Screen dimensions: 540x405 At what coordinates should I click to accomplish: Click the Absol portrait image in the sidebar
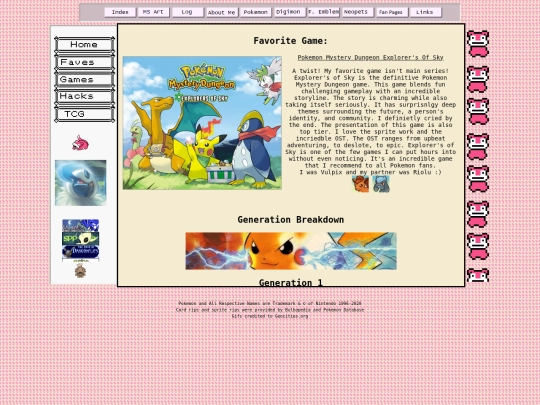coord(81,183)
